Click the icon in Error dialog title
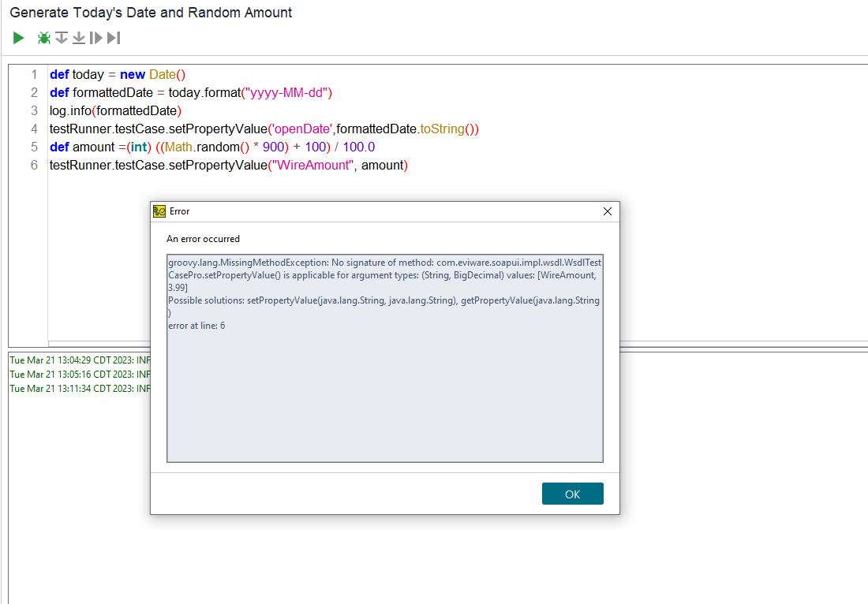This screenshot has height=604, width=868. (x=159, y=211)
